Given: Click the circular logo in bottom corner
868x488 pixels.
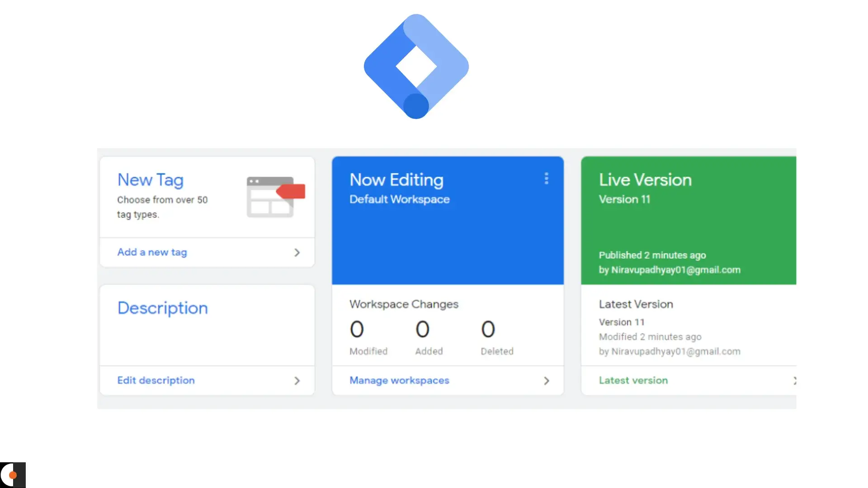Looking at the screenshot, I should click(13, 475).
